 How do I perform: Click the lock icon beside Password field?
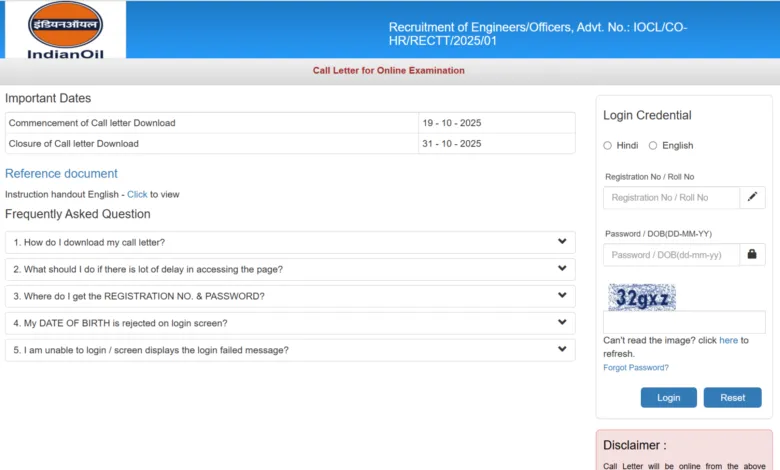pos(752,254)
